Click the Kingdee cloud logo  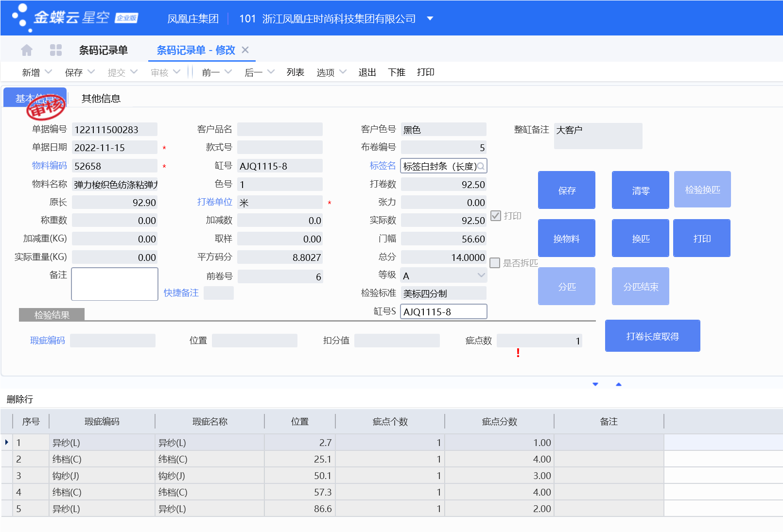(x=75, y=17)
